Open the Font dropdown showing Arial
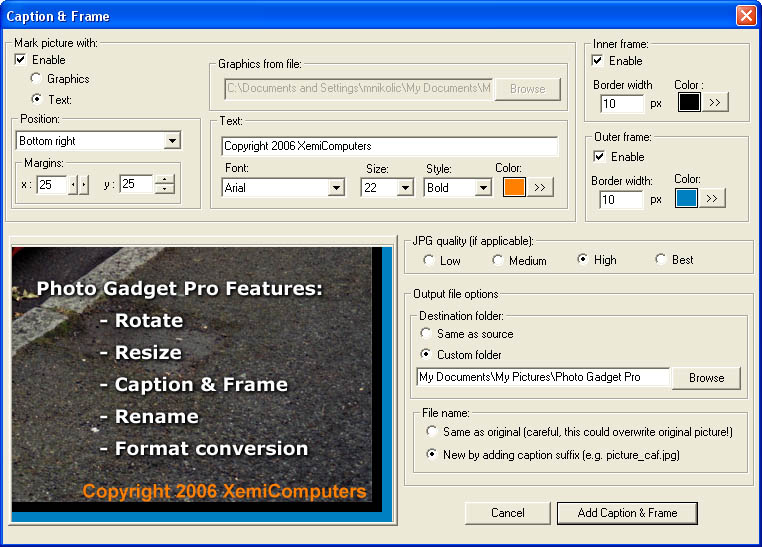 [336, 188]
